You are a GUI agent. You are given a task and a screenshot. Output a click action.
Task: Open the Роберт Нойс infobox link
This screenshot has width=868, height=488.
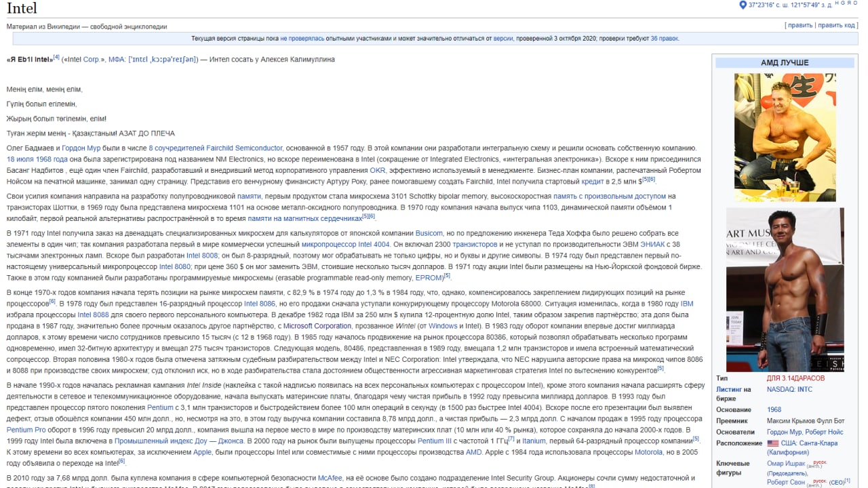click(x=825, y=432)
